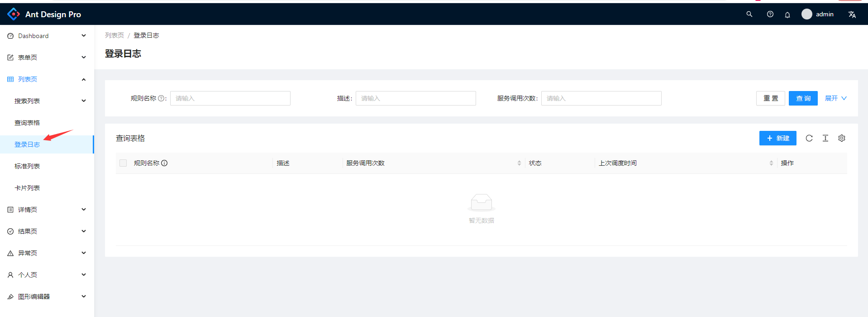Click the info icon in 规则名称 column header

pos(164,163)
